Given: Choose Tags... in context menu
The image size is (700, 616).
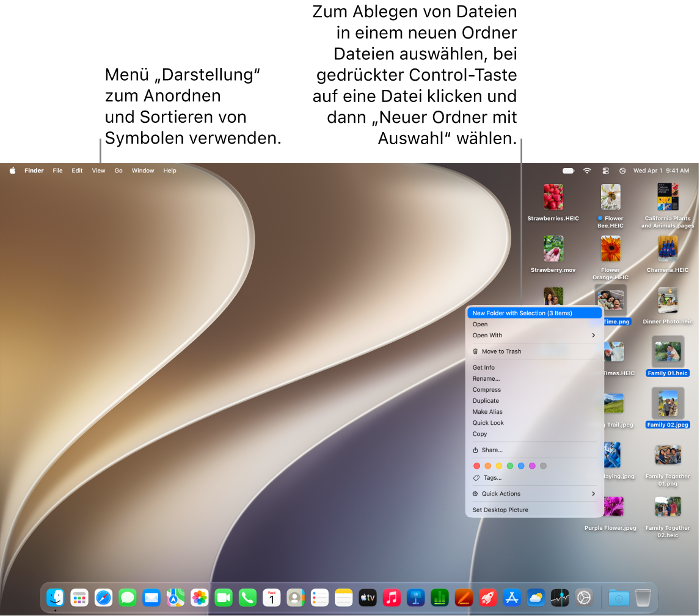Looking at the screenshot, I should [x=534, y=478].
